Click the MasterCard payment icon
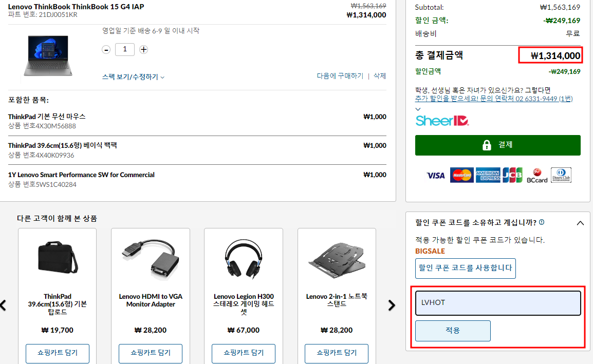The height and width of the screenshot is (364, 593). (462, 176)
